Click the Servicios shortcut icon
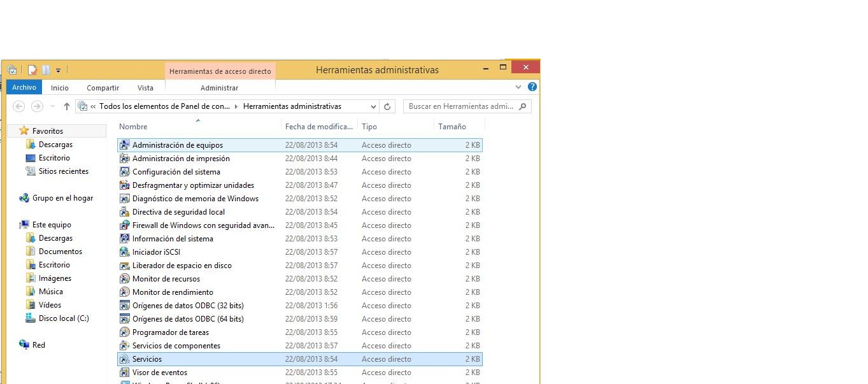 pos(125,359)
